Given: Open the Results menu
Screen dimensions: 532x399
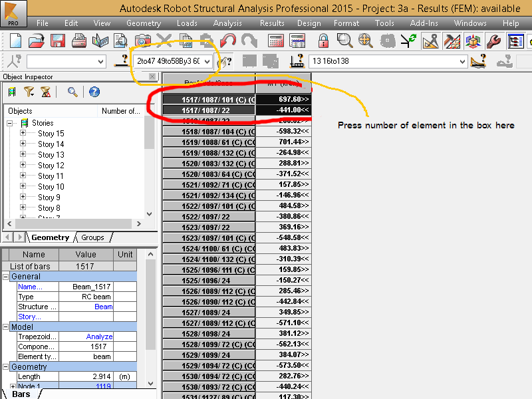Looking at the screenshot, I should [x=272, y=23].
